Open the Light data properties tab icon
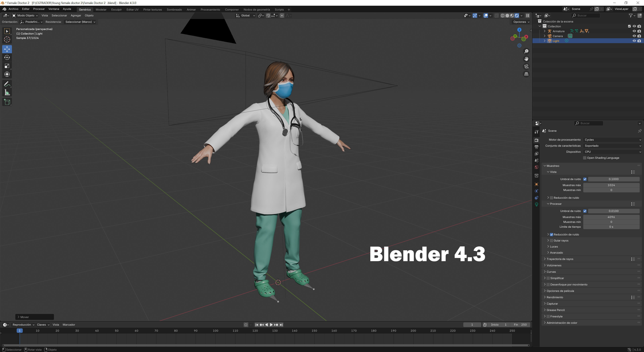 click(536, 204)
